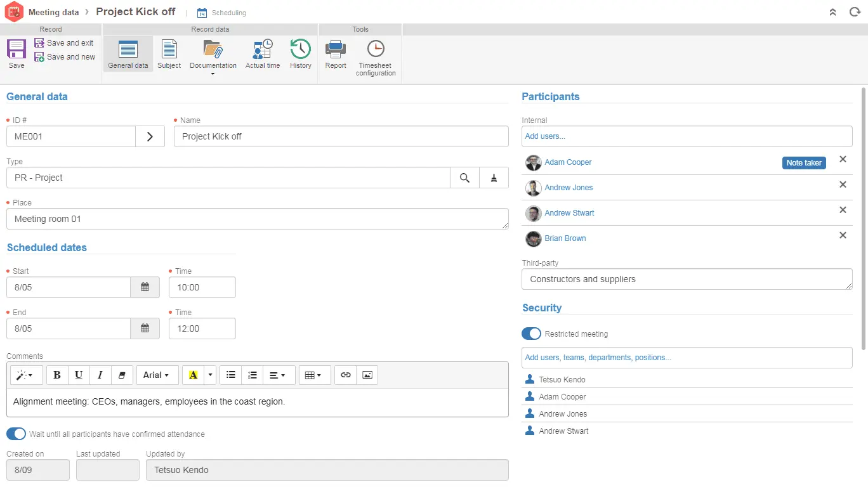Open Adam Cooper's participant profile
The height and width of the screenshot is (487, 868).
pos(568,162)
